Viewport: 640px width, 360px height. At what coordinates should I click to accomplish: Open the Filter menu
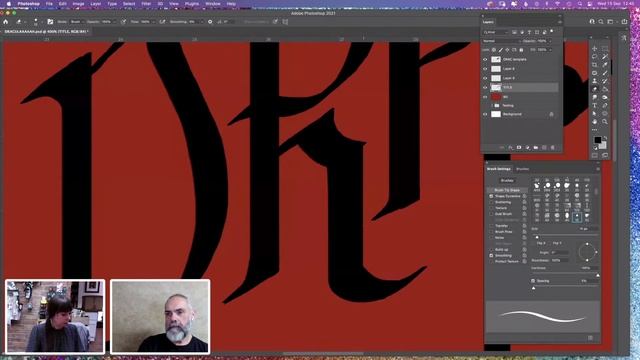click(x=146, y=4)
